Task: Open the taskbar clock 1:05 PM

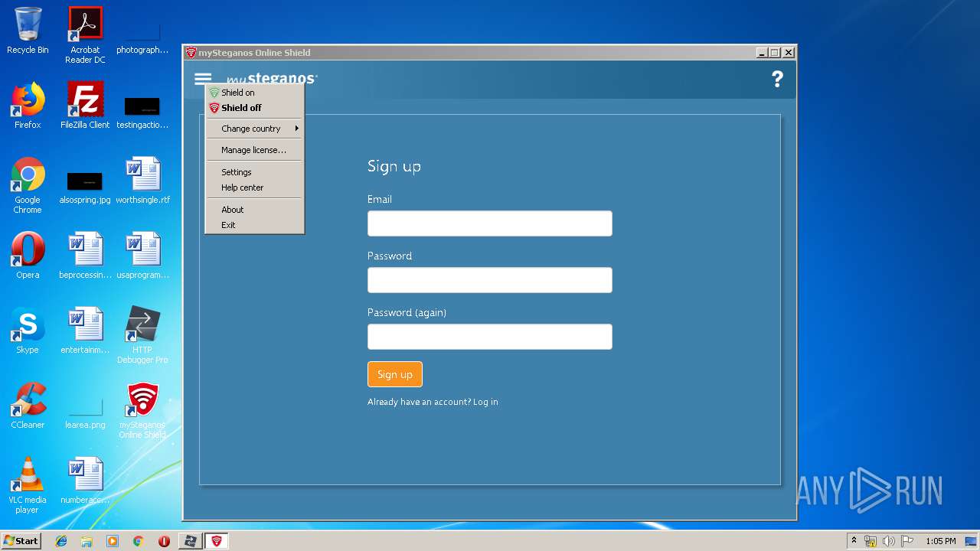Action: click(940, 541)
